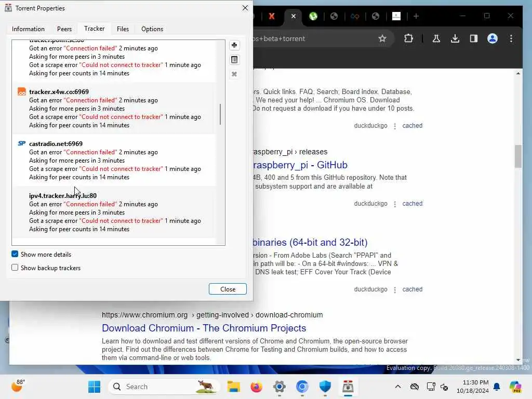Image resolution: width=532 pixels, height=399 pixels.
Task: Open Transmission from the taskbar
Action: [x=348, y=387]
